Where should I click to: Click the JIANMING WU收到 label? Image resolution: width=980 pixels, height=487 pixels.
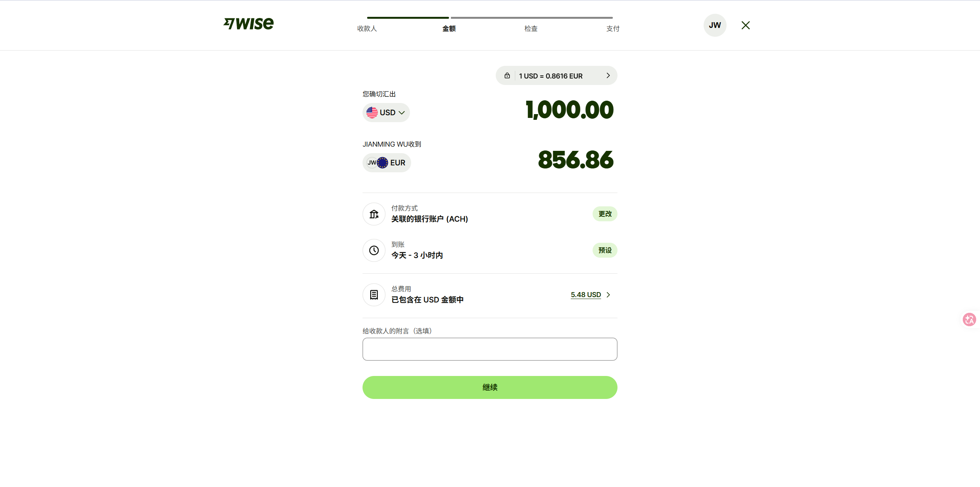(392, 144)
